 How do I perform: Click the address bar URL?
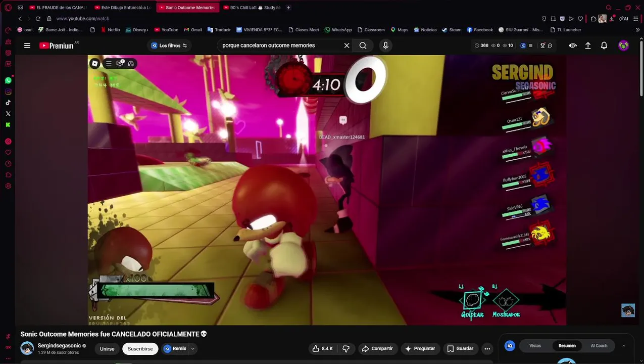[82, 19]
